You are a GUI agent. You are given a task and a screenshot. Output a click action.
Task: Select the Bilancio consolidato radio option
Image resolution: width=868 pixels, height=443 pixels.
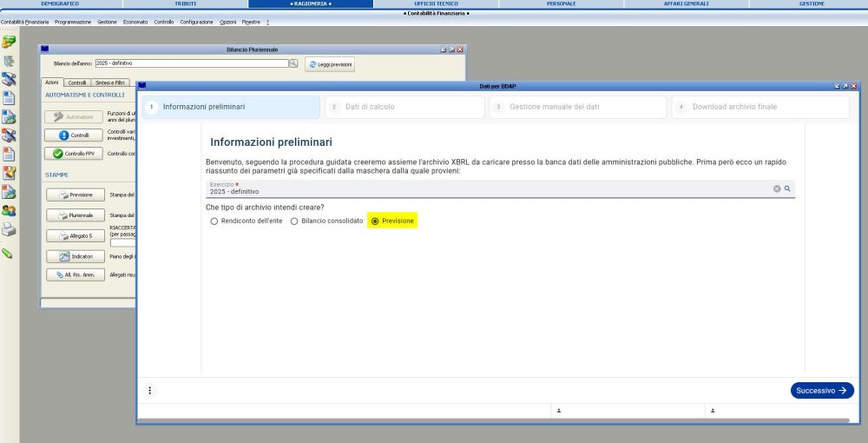294,221
